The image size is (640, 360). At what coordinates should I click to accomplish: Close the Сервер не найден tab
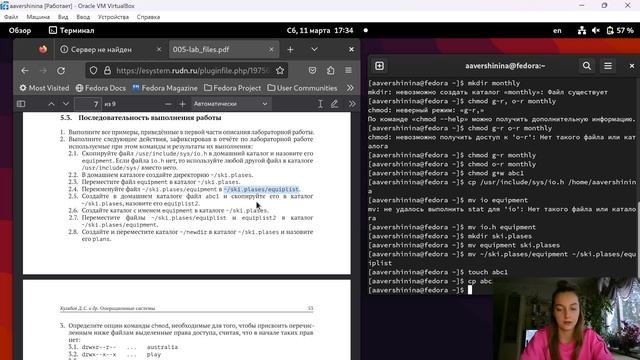[x=159, y=49]
